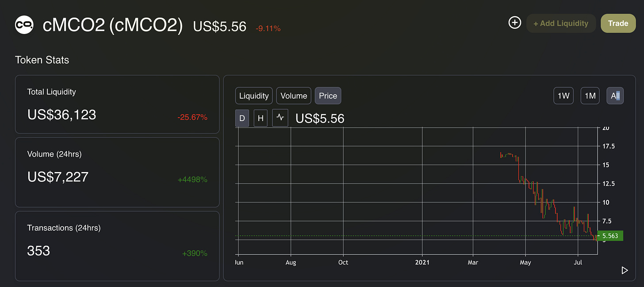Screen dimensions: 644x287
Task: Show the Volume chart
Action: pyautogui.click(x=294, y=96)
